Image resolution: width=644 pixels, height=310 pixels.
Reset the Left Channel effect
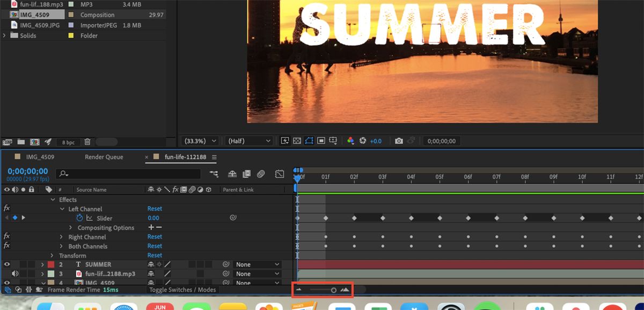[x=155, y=208]
